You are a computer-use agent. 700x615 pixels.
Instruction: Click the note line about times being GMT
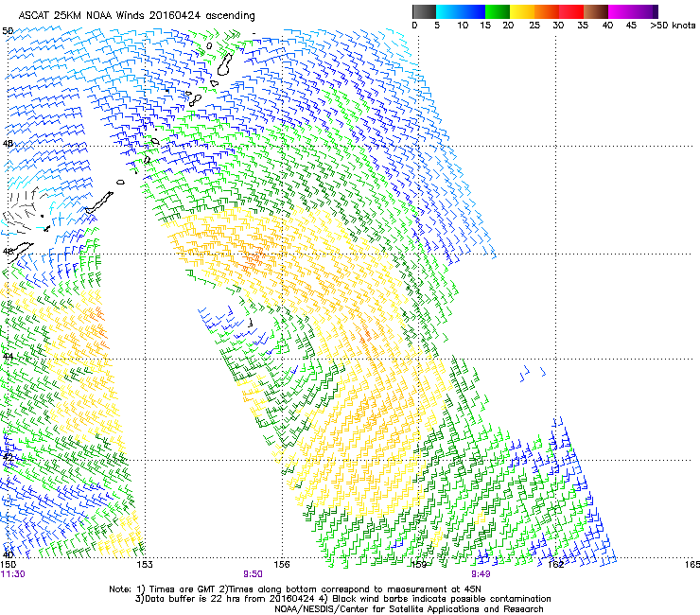click(x=295, y=589)
